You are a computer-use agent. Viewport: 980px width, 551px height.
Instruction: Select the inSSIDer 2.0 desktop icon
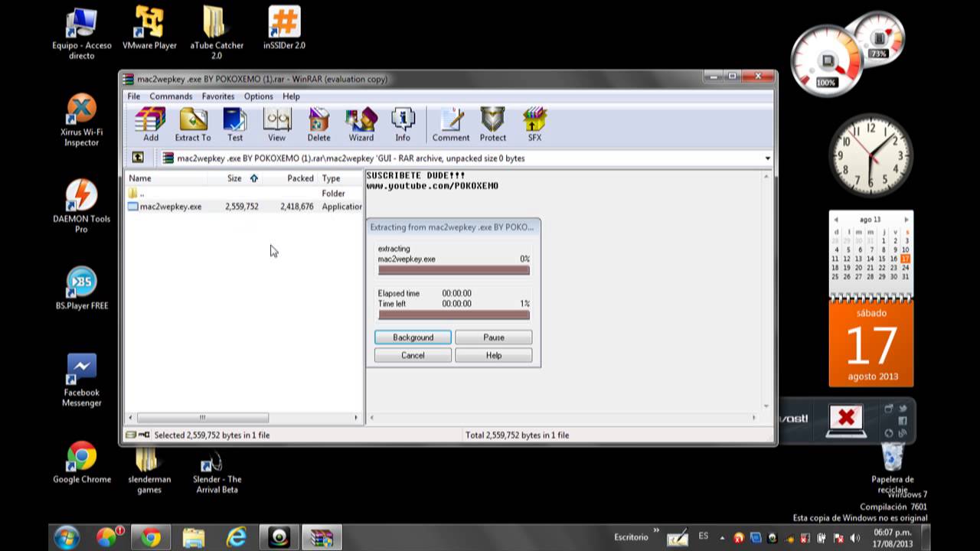284,29
